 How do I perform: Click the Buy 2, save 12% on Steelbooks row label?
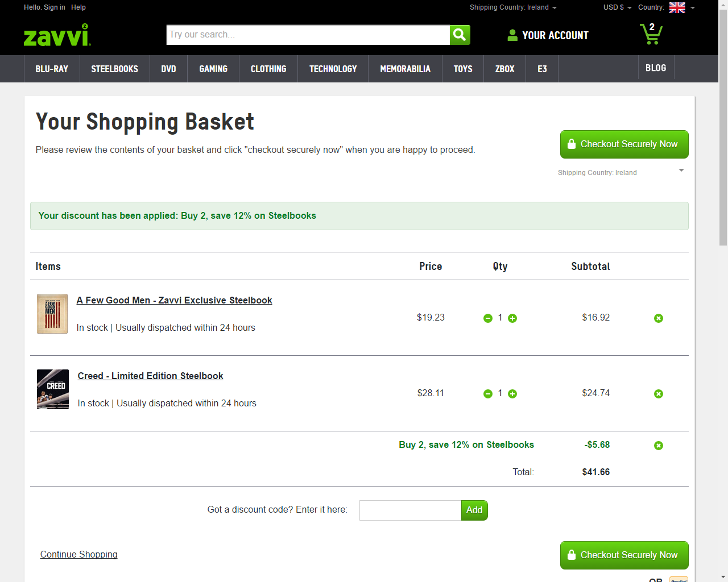[466, 444]
